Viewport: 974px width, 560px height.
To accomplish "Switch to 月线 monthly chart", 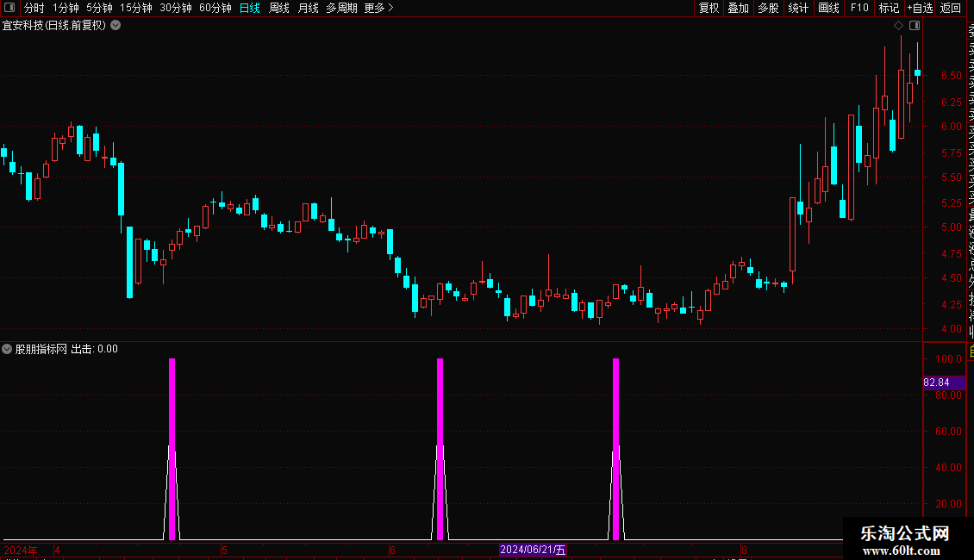I will 308,8.
